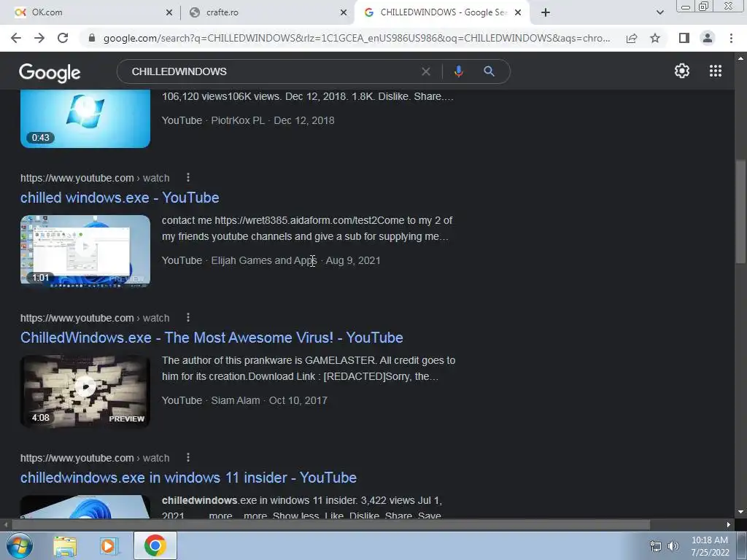Click the Siam Alam channel text
747x560 pixels.
pyautogui.click(x=236, y=400)
